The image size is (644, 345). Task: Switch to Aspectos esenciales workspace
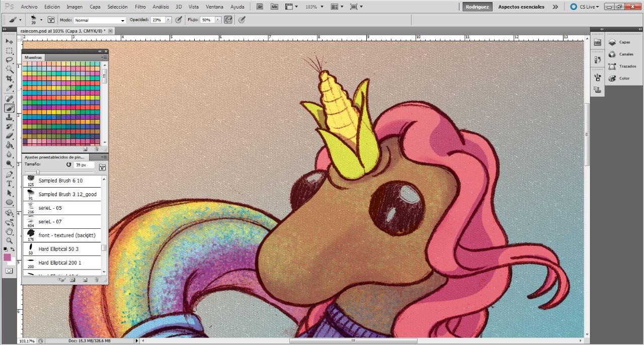click(x=521, y=7)
